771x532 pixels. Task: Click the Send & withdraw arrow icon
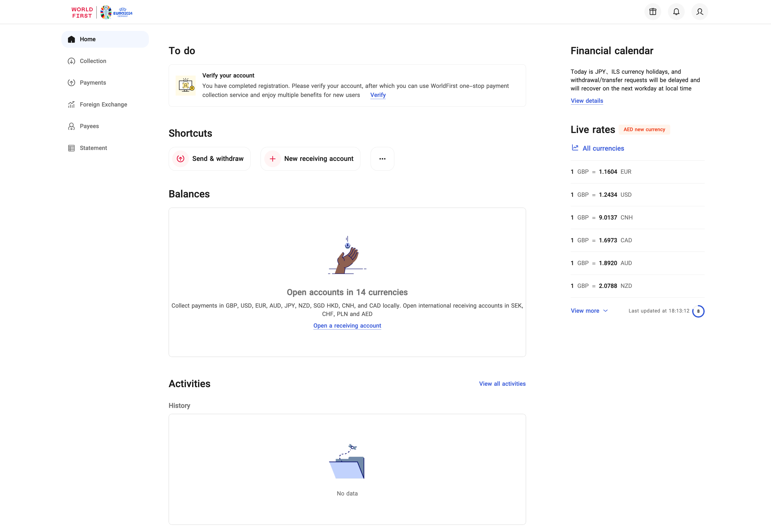[x=180, y=159]
